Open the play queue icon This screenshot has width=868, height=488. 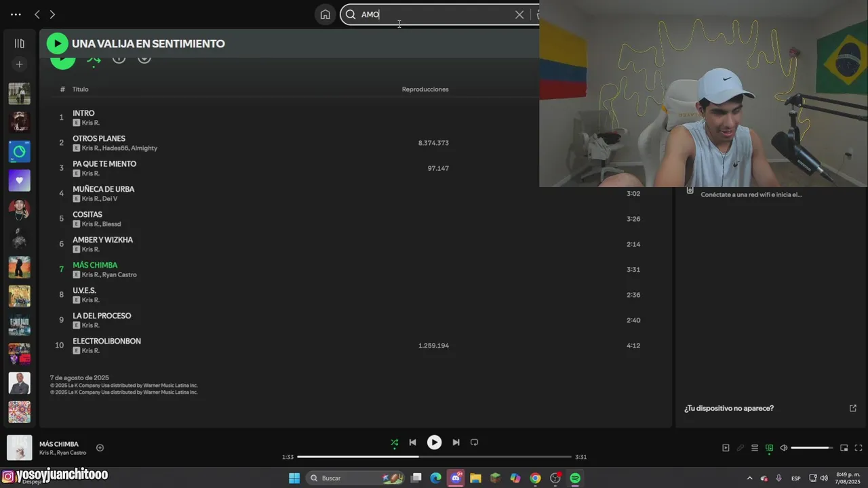755,448
